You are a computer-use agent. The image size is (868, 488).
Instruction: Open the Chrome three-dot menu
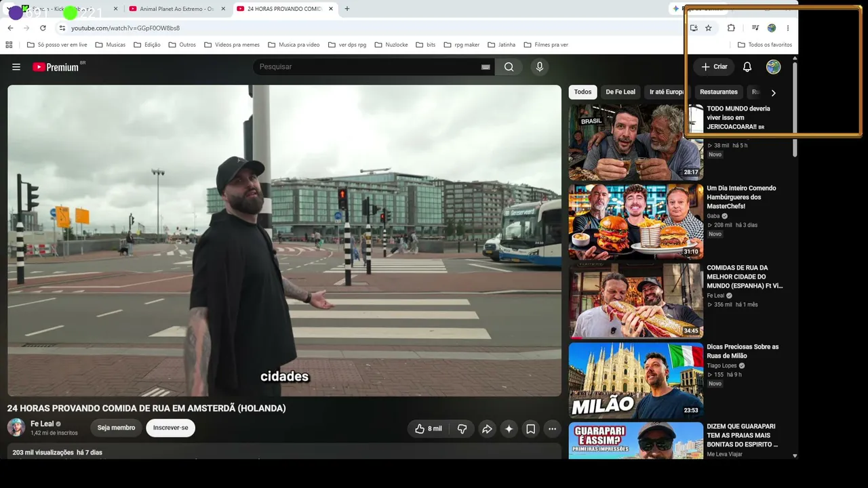click(x=788, y=28)
